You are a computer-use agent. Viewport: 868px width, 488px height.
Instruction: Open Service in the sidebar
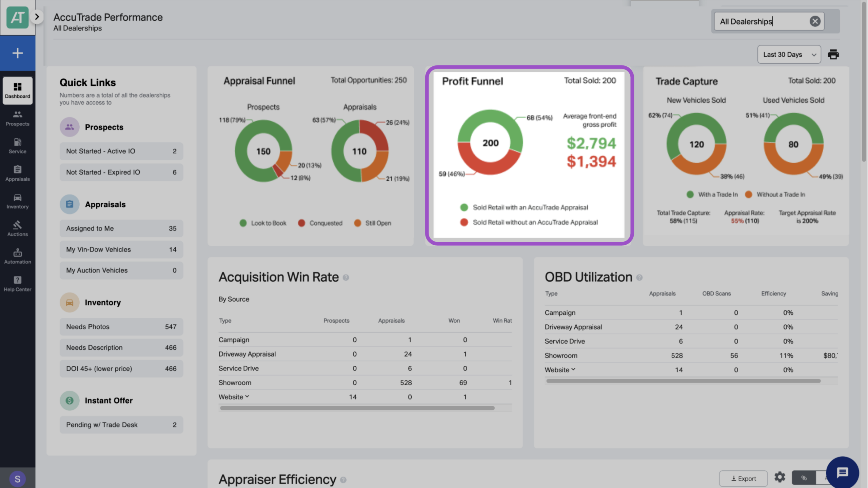click(18, 146)
